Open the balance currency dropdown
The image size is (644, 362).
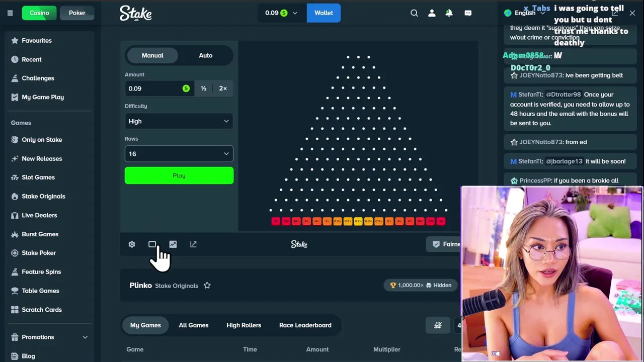point(282,13)
